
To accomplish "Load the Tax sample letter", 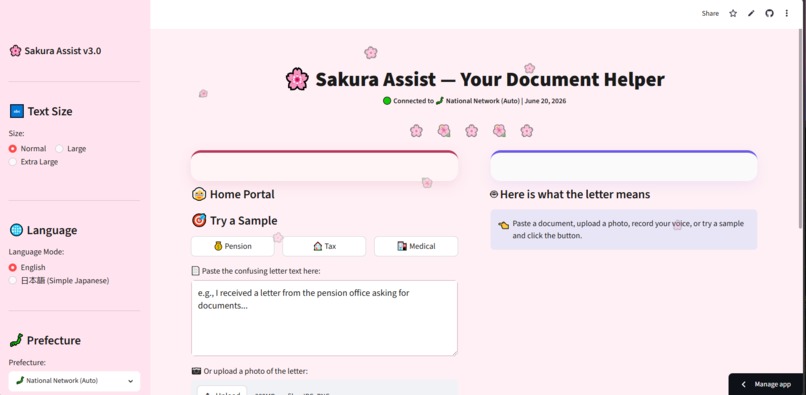I will 324,246.
